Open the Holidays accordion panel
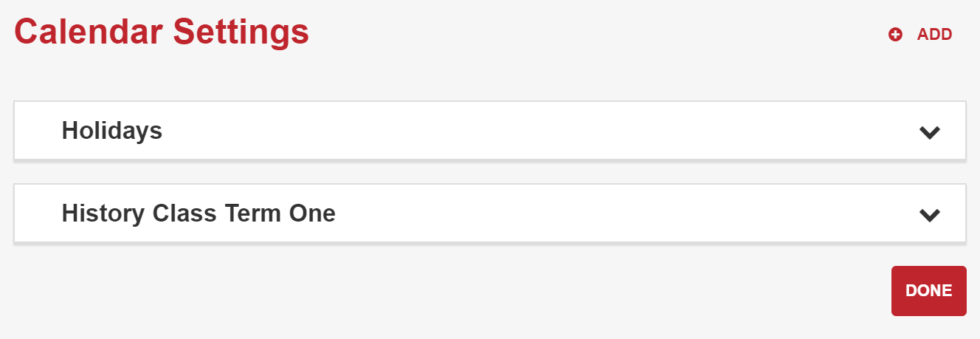980x339 pixels. (x=490, y=131)
